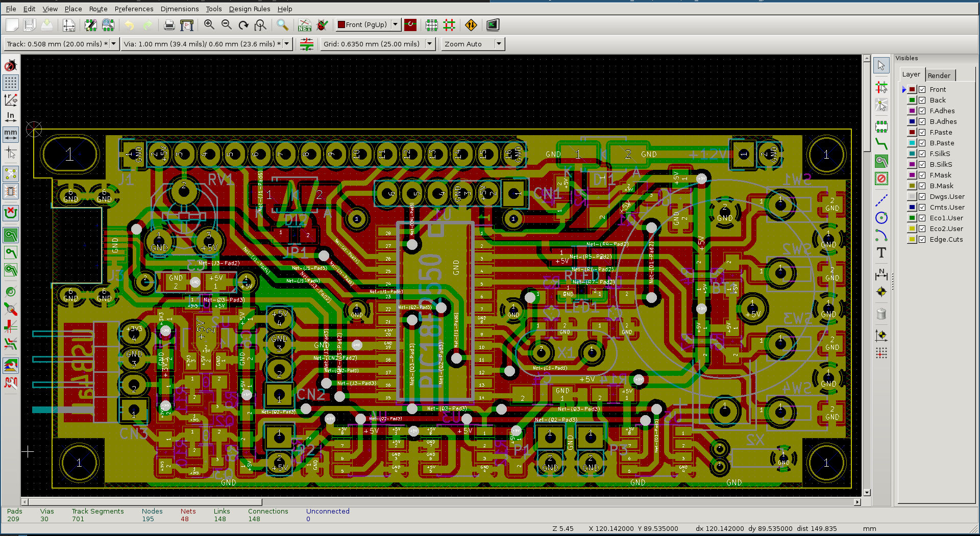Click the netlist NET icon
The height and width of the screenshot is (536, 980).
pos(305,25)
